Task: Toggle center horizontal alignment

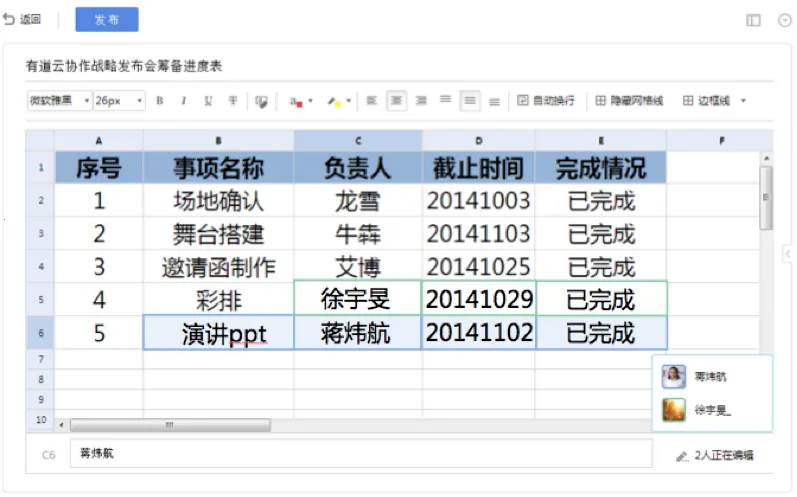Action: coord(396,101)
